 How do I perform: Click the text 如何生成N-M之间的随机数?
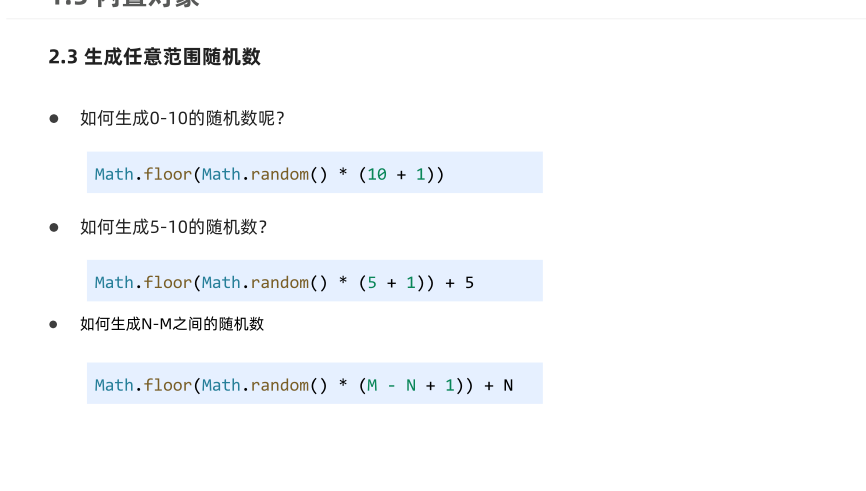point(172,324)
